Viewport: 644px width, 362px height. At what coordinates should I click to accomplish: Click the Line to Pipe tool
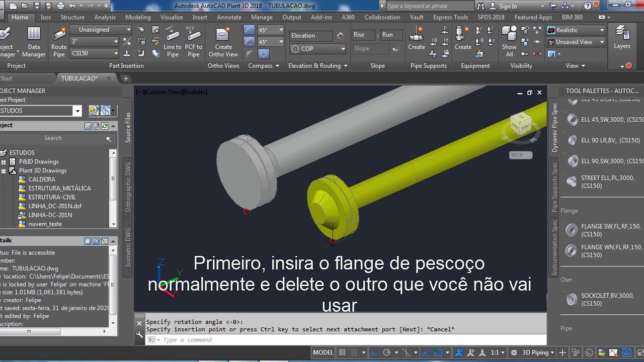pos(173,42)
